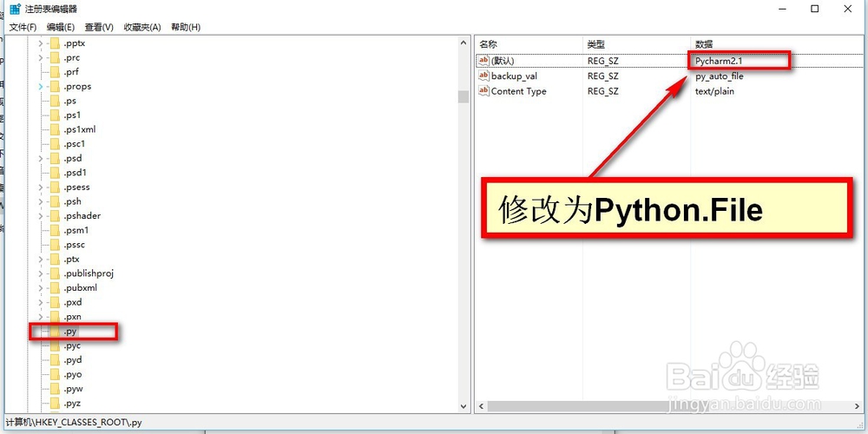
Task: Click the .psess folder icon
Action: (x=54, y=187)
